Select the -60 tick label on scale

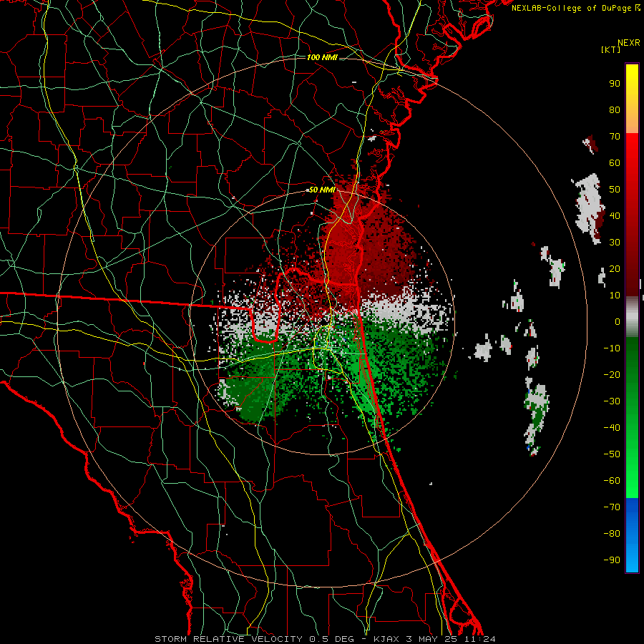pos(612,481)
